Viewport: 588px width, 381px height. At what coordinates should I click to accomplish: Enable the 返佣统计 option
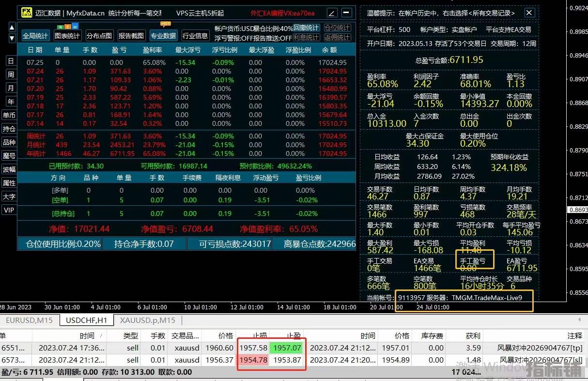point(337,37)
